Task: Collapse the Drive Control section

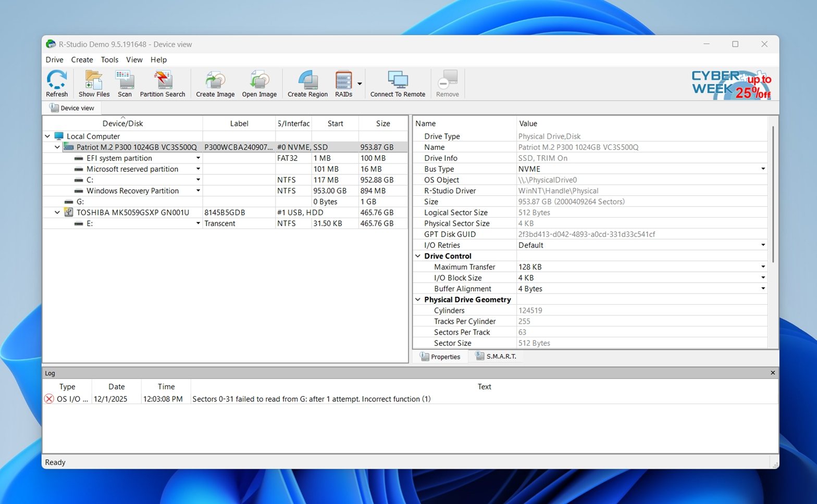Action: tap(418, 256)
